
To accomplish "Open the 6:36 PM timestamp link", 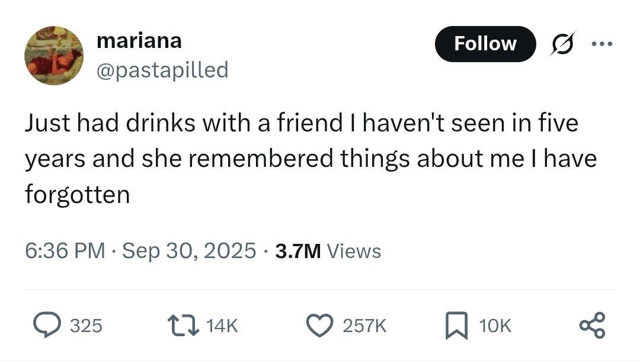I will tap(65, 251).
